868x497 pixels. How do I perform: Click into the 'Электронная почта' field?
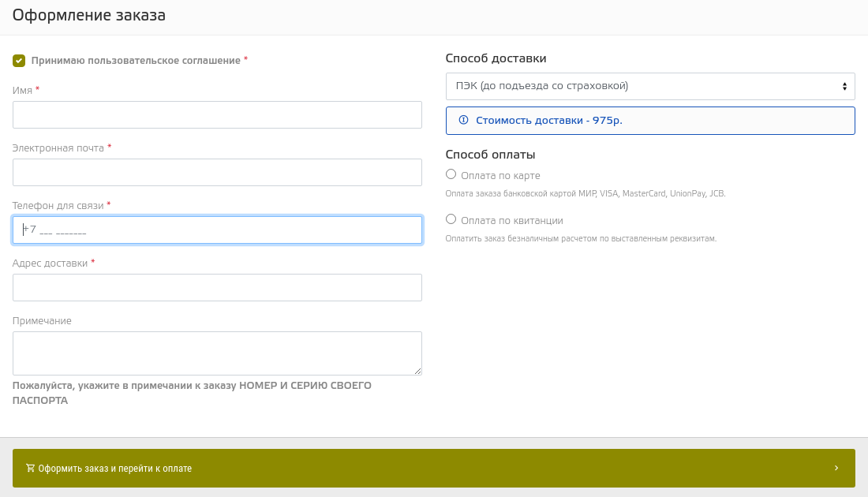tap(217, 173)
